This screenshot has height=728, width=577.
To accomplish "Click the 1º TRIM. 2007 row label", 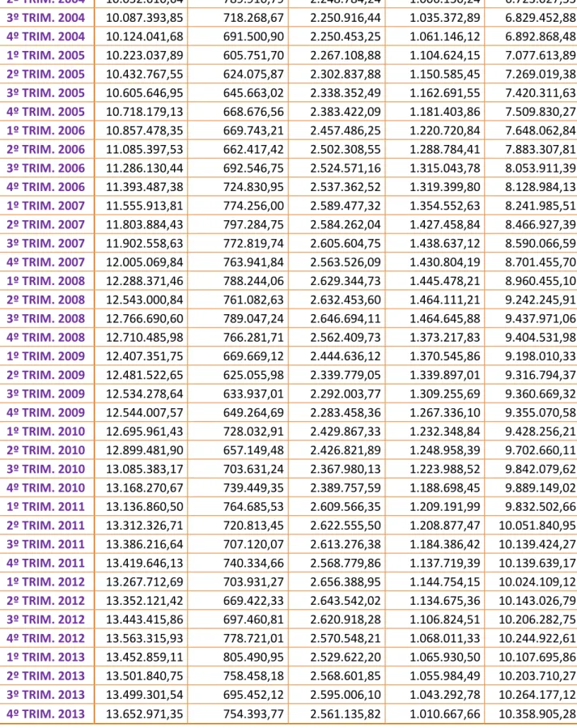I will (x=46, y=206).
